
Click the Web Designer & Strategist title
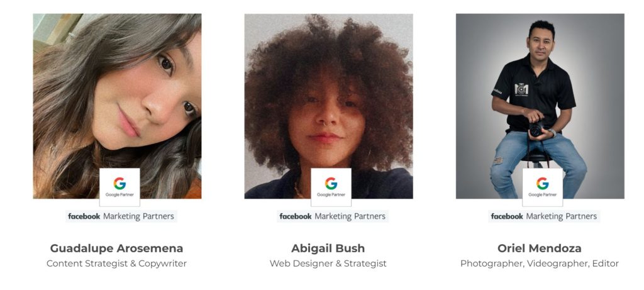(328, 264)
